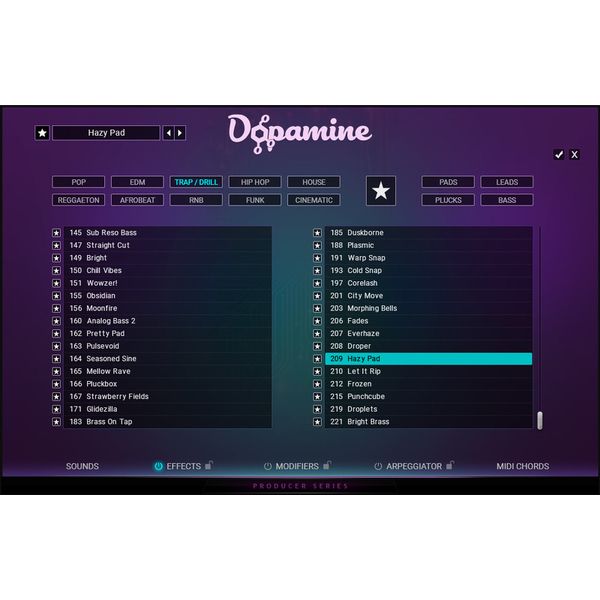600x600 pixels.
Task: Select preset 201 City Move
Action: 429,296
